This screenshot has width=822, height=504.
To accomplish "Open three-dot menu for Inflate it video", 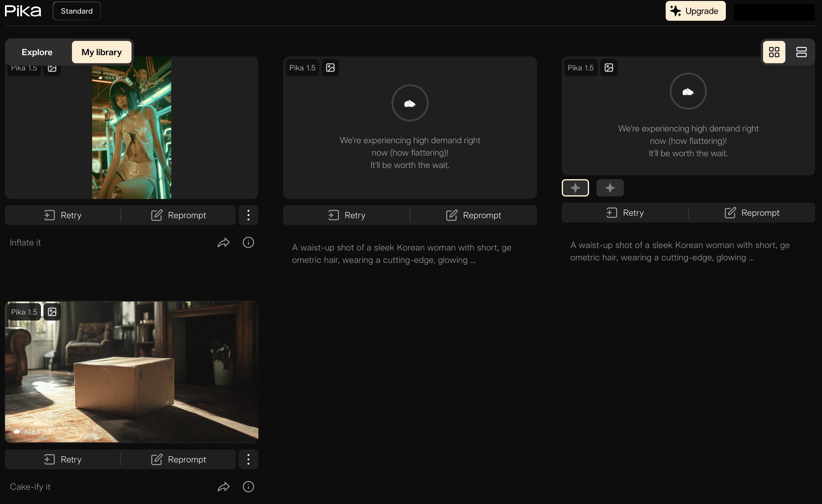I will click(x=248, y=215).
